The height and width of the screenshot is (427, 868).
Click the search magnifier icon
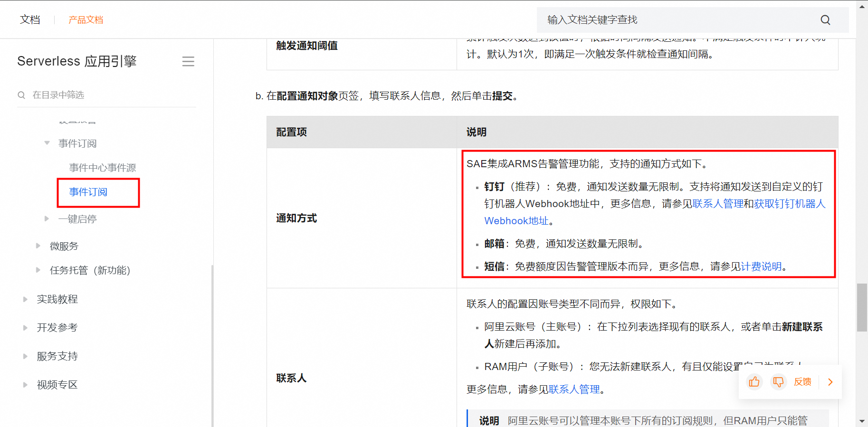click(x=825, y=20)
